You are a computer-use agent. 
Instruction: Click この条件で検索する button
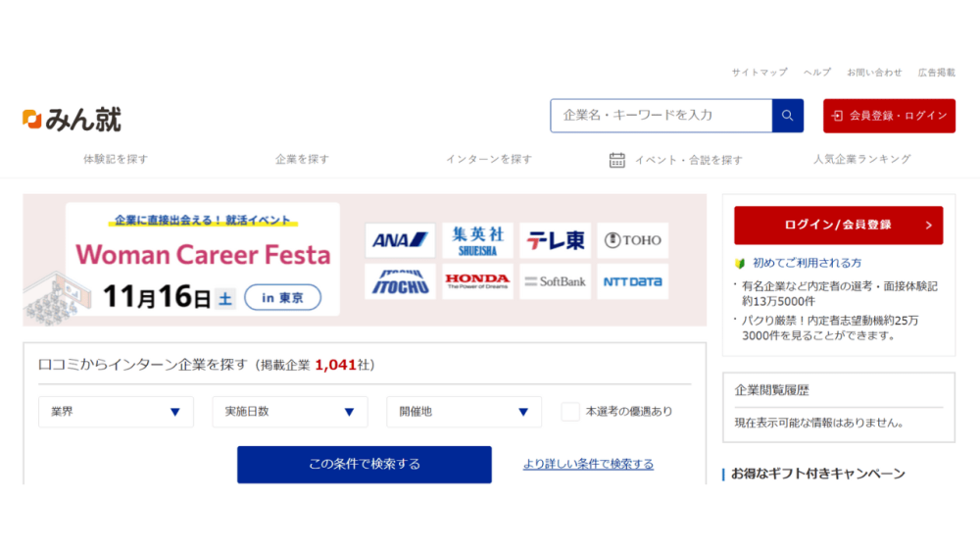point(365,465)
